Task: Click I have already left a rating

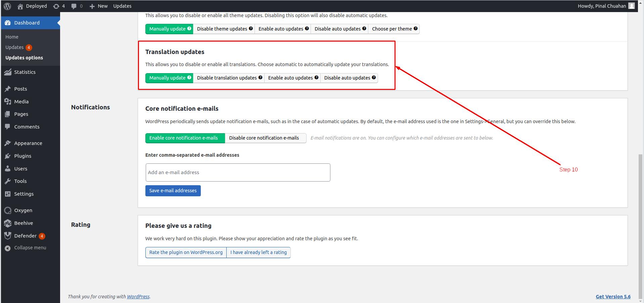Action: pyautogui.click(x=259, y=252)
